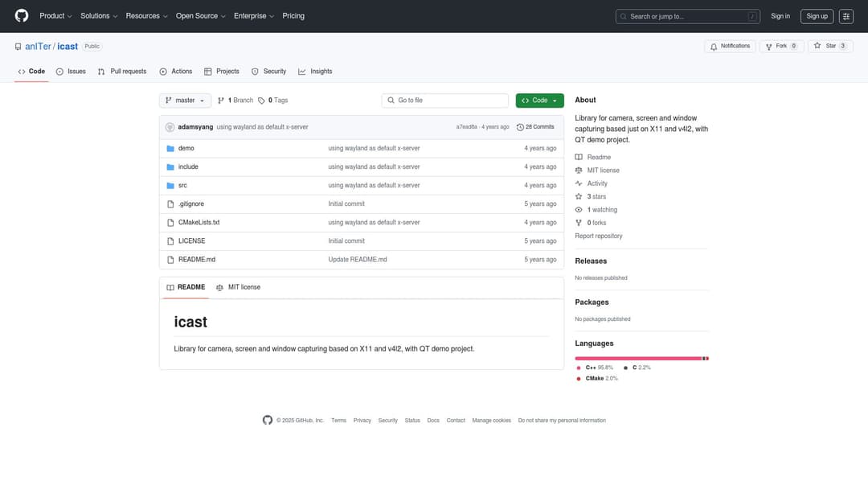
Task: Click the src folder icon
Action: pos(170,186)
